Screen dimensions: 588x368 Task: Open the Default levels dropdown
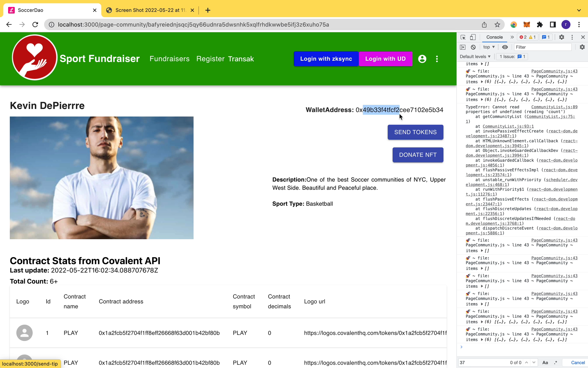click(475, 57)
